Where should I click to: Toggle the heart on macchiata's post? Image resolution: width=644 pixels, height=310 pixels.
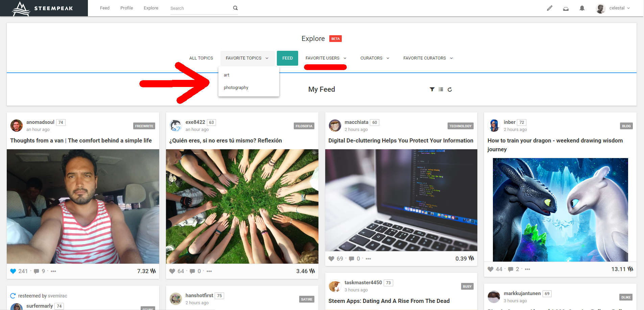[x=331, y=259]
